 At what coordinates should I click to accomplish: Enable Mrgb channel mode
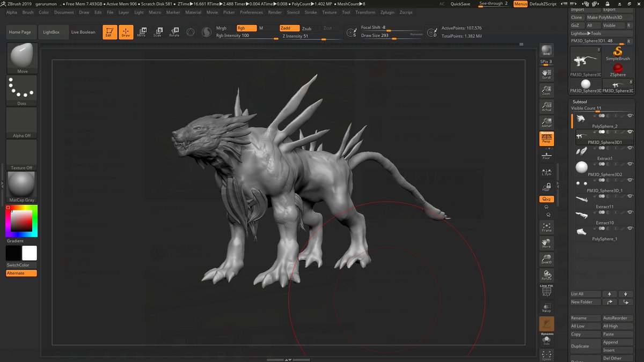click(222, 28)
